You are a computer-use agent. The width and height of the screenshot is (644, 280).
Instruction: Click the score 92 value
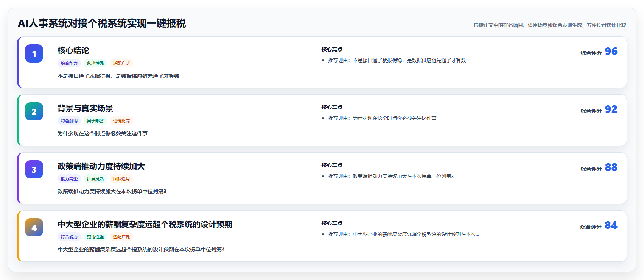(x=611, y=109)
